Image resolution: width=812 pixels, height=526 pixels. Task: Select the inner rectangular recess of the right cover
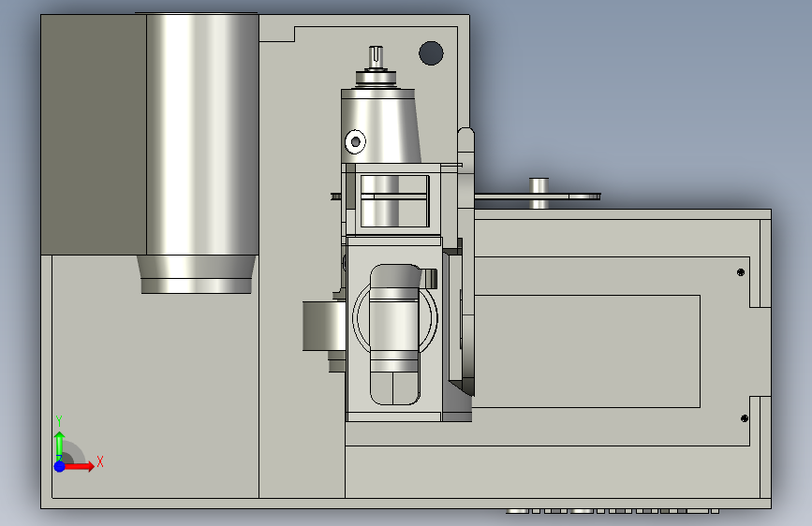coord(587,352)
